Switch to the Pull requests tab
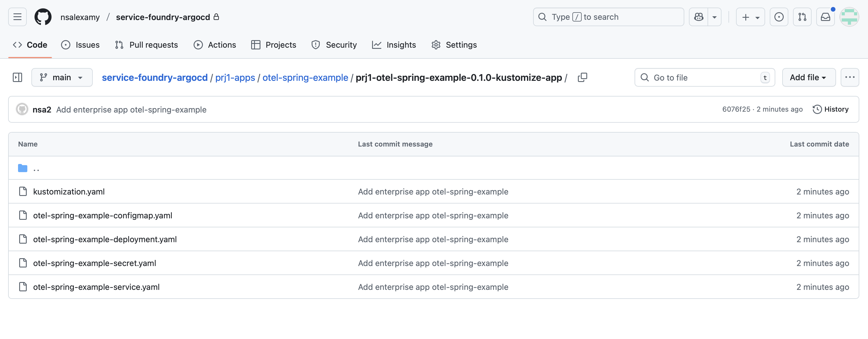 pos(146,45)
